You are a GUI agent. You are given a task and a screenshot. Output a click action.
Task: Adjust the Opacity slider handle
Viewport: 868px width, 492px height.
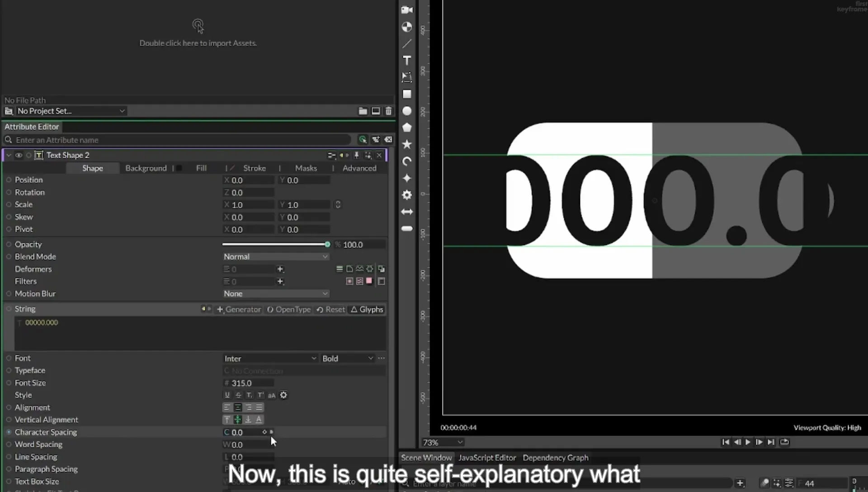coord(327,245)
